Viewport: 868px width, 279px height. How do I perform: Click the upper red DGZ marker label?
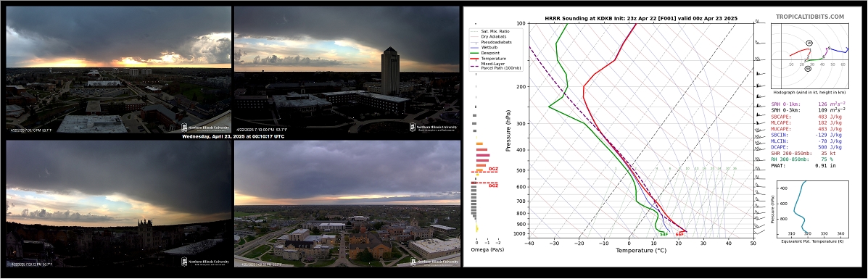492,169
